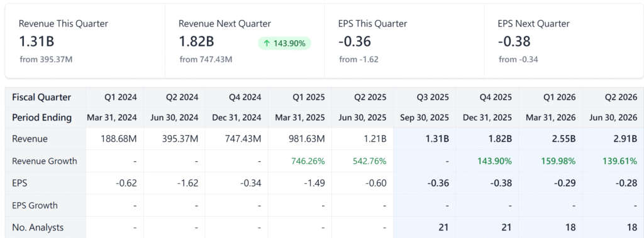Select the Revenue This Quarter card
Screen dimensions: 644x238
(x=85, y=41)
